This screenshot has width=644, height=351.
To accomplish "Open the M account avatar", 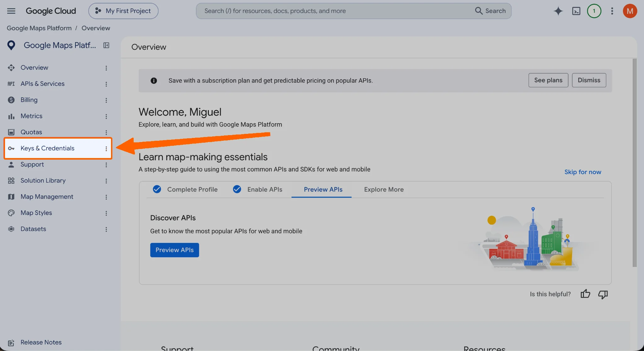I will tap(630, 11).
